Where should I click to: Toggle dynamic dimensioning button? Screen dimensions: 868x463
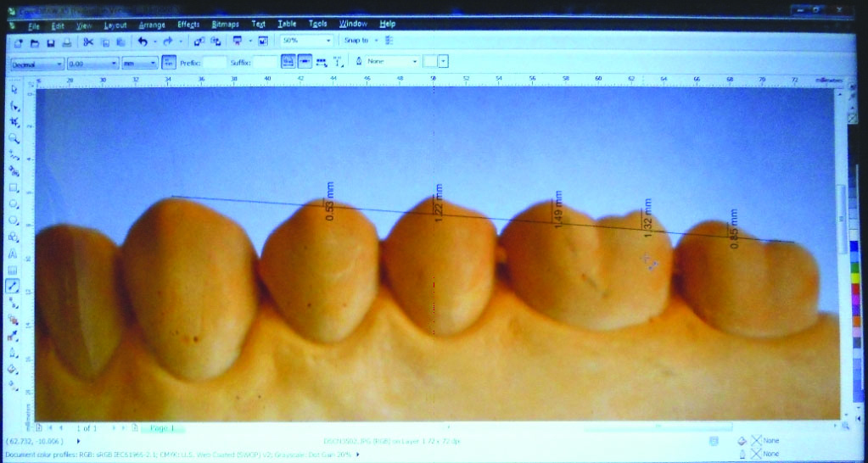288,62
